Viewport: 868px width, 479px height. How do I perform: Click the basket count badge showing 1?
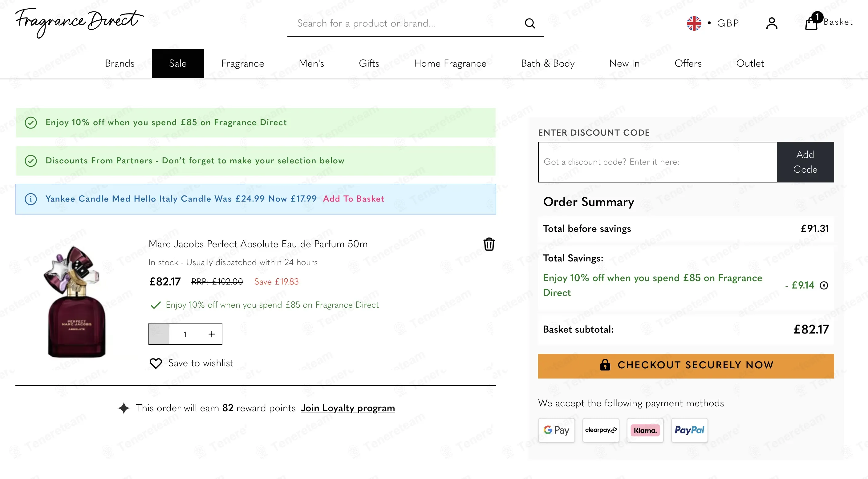pyautogui.click(x=817, y=17)
